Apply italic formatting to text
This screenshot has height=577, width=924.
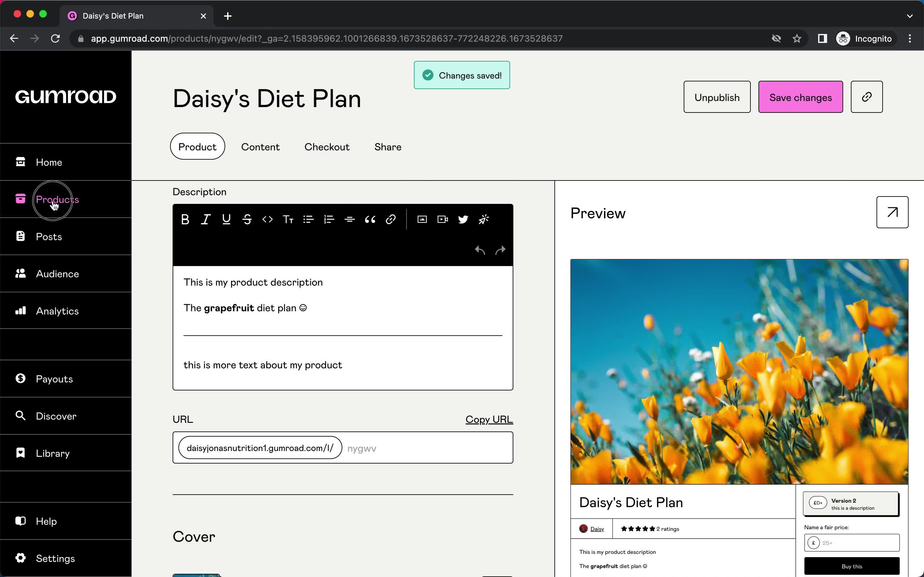(206, 219)
